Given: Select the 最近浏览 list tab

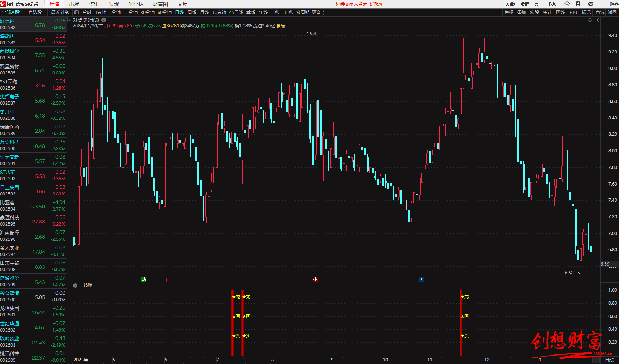Looking at the screenshot, I should pyautogui.click(x=60, y=12).
